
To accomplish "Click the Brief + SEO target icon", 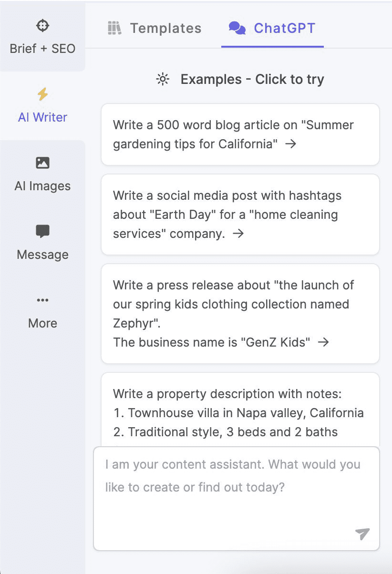I will [x=42, y=26].
